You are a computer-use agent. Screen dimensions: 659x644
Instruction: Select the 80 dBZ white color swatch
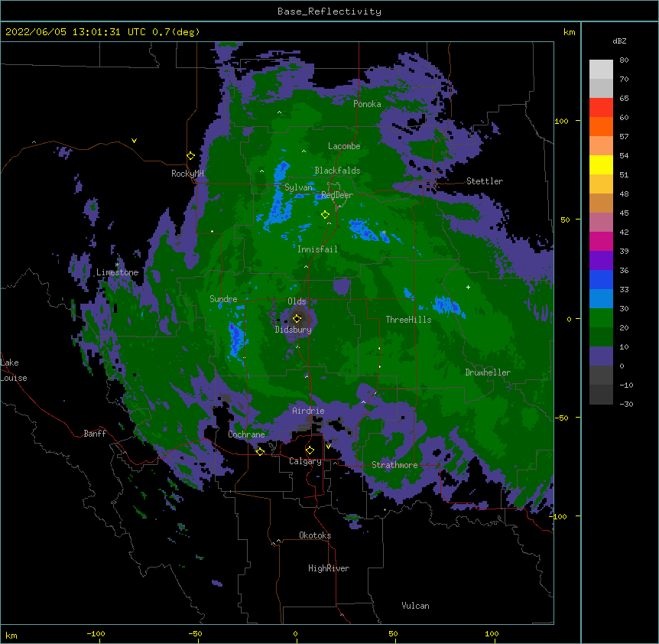[601, 69]
